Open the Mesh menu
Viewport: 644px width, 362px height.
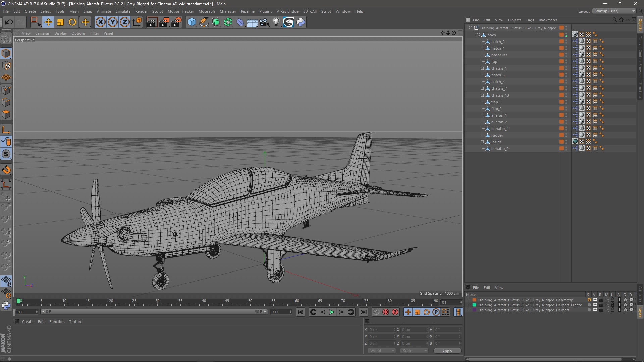point(73,11)
